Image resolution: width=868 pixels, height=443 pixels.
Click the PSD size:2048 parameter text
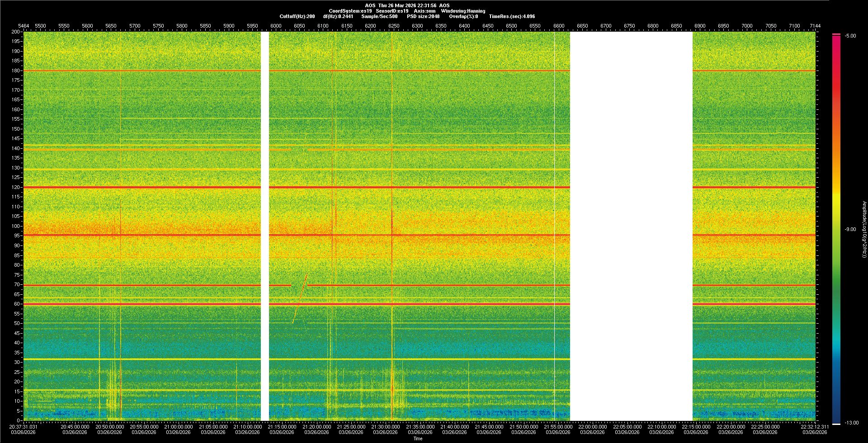(x=423, y=16)
